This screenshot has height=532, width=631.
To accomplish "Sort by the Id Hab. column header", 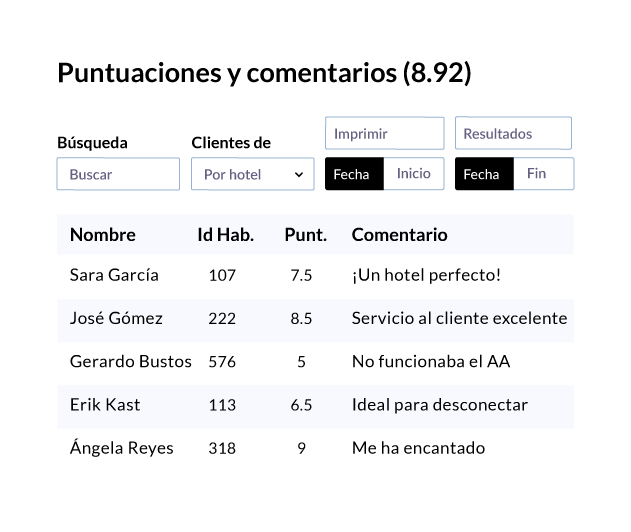I will point(225,235).
